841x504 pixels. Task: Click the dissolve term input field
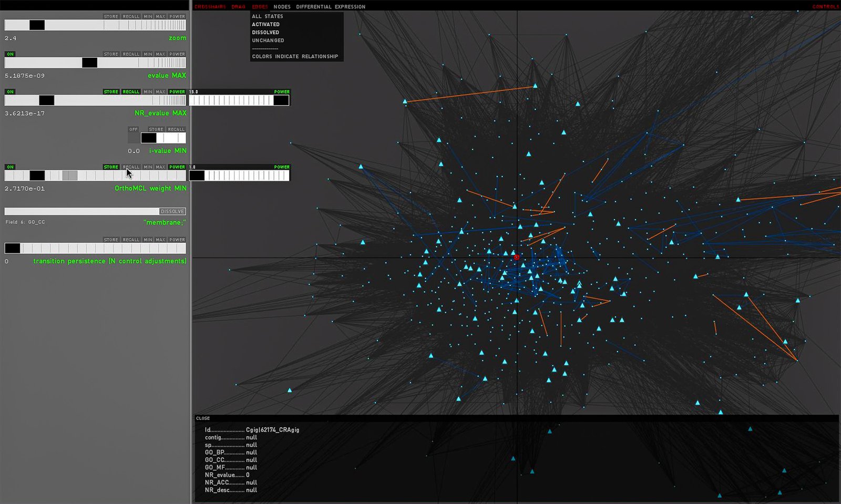82,211
